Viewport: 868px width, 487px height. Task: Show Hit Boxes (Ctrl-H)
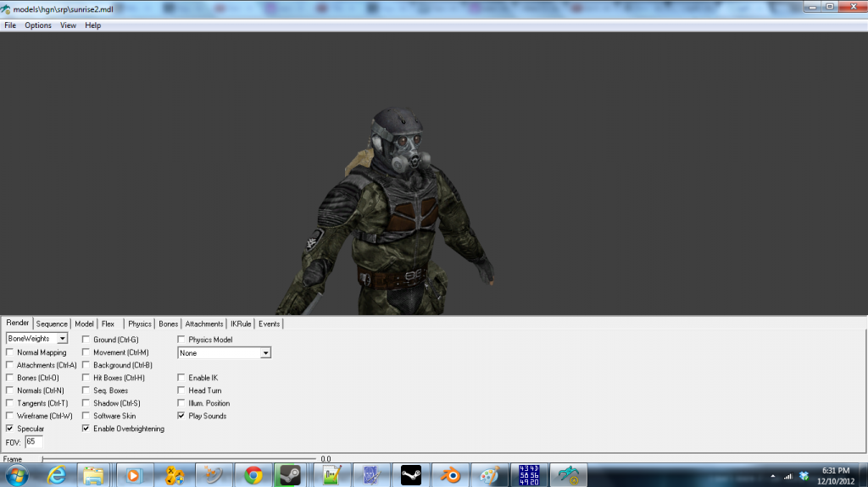pyautogui.click(x=86, y=378)
